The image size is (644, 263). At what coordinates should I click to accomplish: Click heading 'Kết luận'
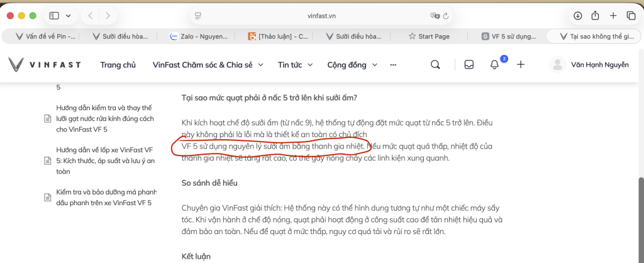point(196,257)
